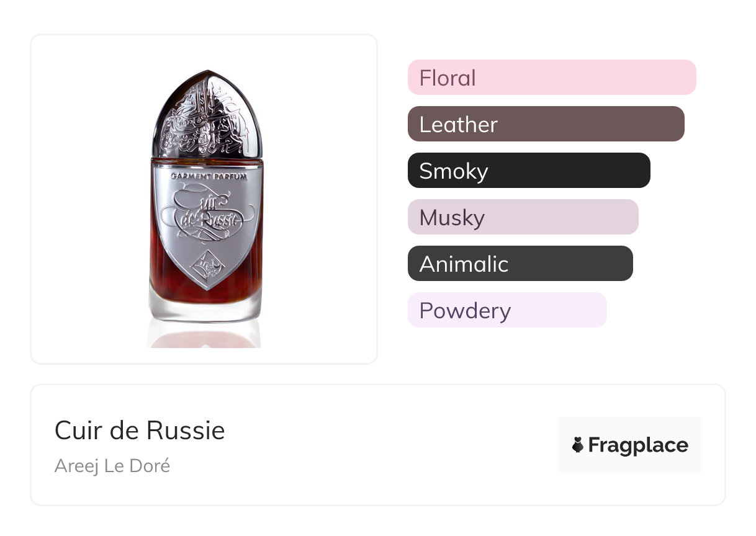Click the Fragplace perfume bottle logo icon
The width and height of the screenshot is (756, 536).
(578, 445)
